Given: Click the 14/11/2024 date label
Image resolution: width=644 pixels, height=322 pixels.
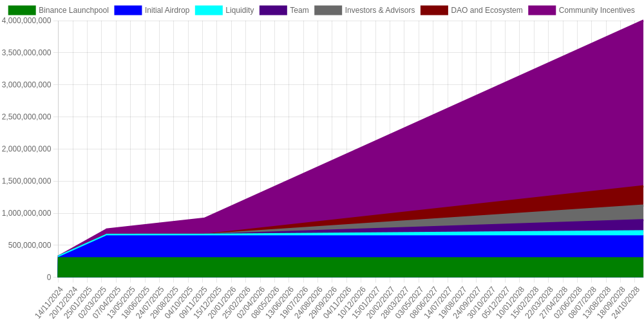Looking at the screenshot, I should tap(48, 302).
